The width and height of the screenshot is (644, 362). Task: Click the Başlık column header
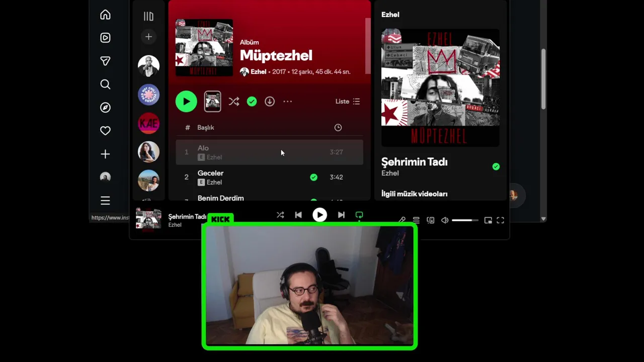coord(206,128)
